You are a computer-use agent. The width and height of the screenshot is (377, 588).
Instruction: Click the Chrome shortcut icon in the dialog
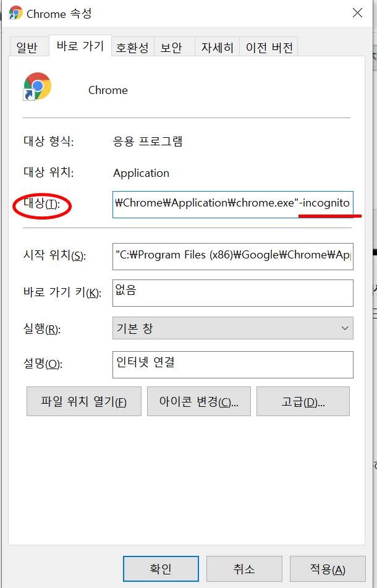pyautogui.click(x=37, y=87)
